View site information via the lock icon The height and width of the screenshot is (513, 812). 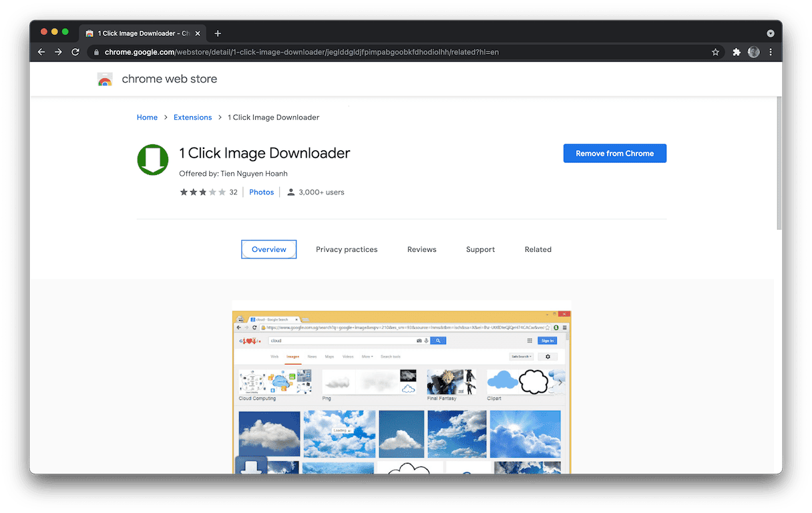pyautogui.click(x=96, y=52)
